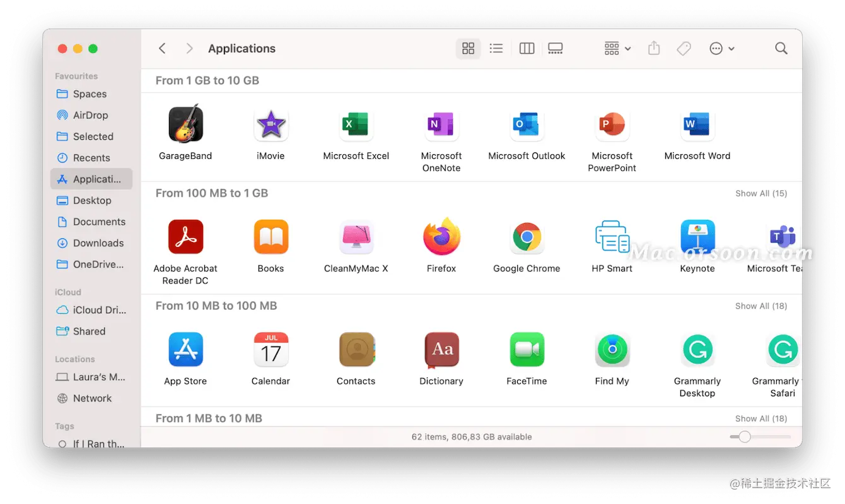Screen dimensions: 845x504
Task: Open Shared in the sidebar
Action: (91, 331)
